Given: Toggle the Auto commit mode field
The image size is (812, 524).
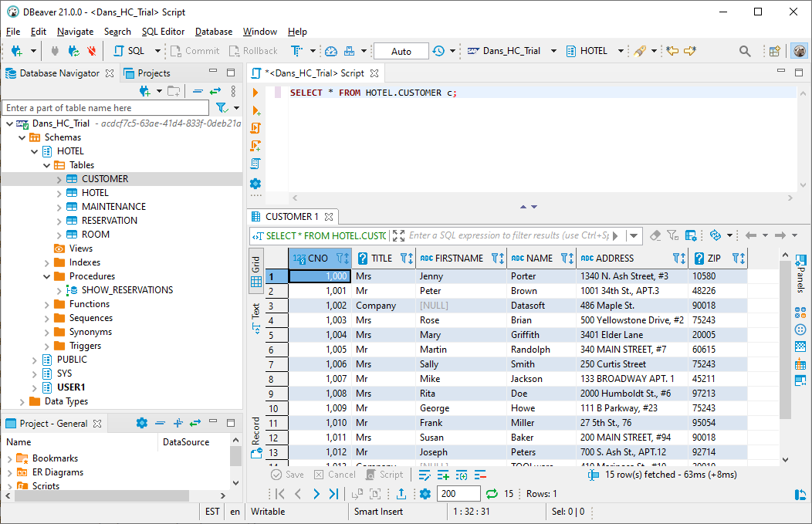Looking at the screenshot, I should tap(401, 51).
